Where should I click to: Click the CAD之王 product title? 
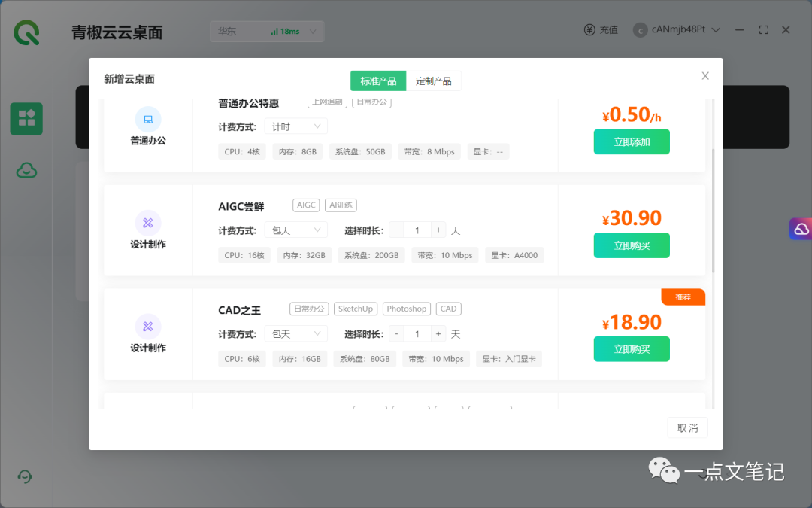pos(239,310)
